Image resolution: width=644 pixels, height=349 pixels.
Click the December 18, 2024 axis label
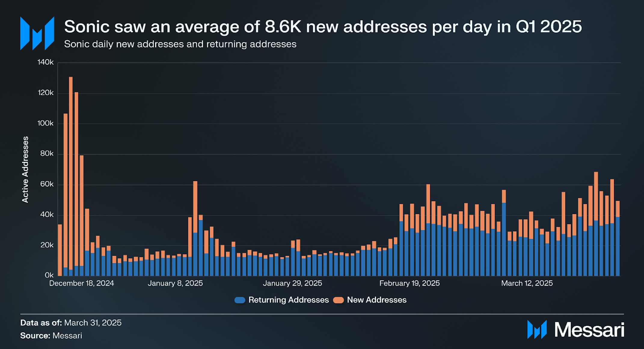click(x=81, y=283)
